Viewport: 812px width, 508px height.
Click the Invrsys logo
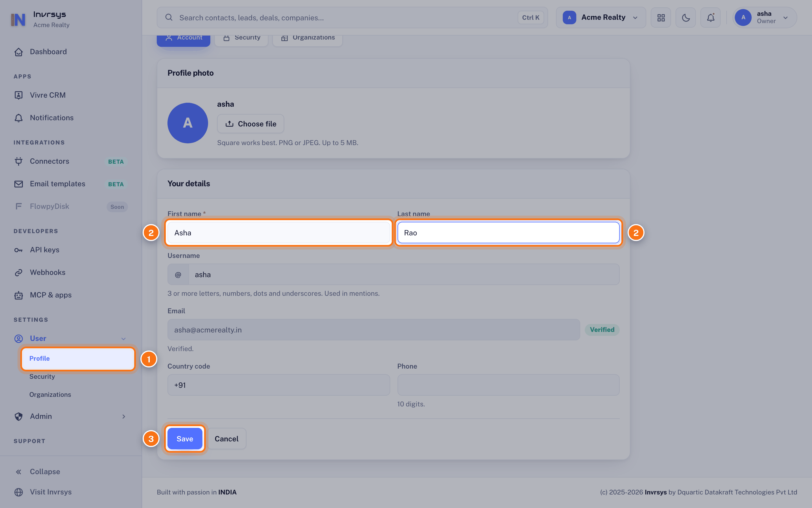pyautogui.click(x=18, y=19)
